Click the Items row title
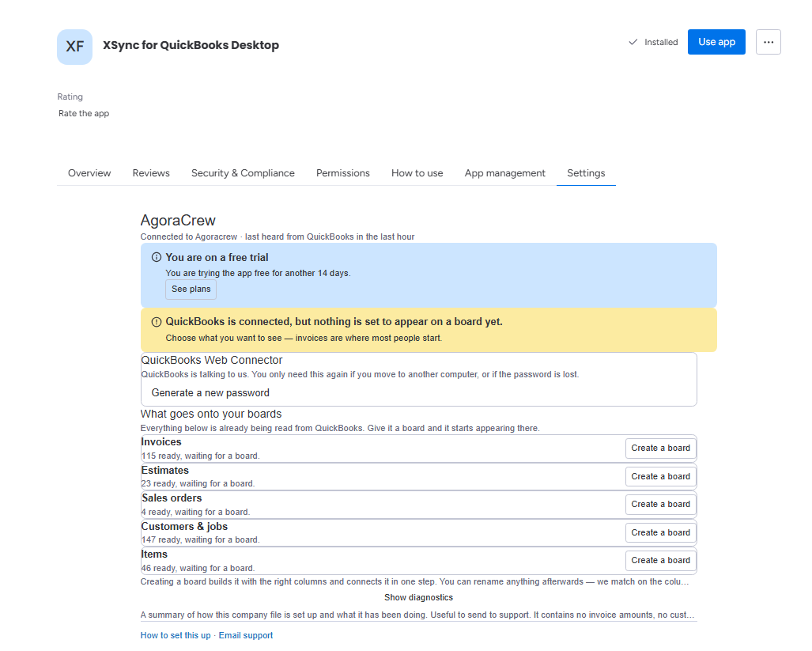The height and width of the screenshot is (651, 812). point(154,554)
